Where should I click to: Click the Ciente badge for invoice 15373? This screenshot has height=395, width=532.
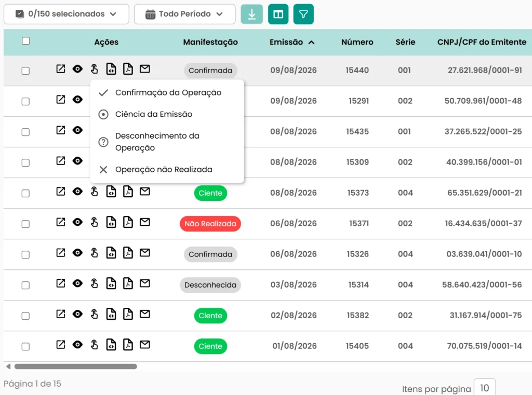210,193
